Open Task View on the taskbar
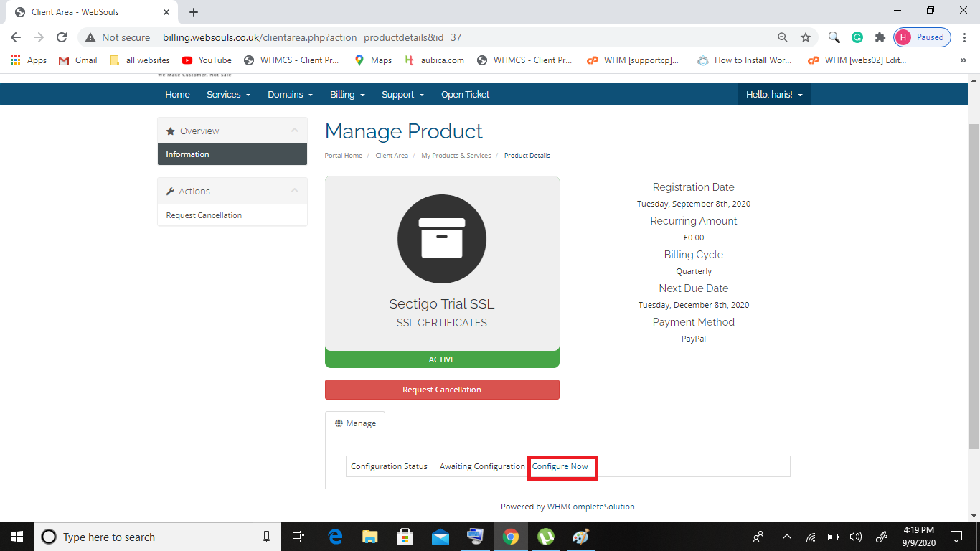The height and width of the screenshot is (551, 980). click(298, 537)
